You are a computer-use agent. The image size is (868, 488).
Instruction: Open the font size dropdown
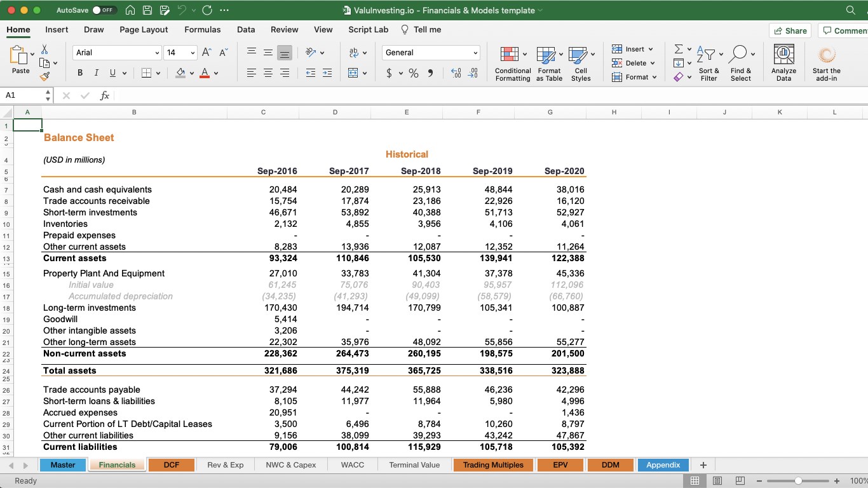point(191,53)
